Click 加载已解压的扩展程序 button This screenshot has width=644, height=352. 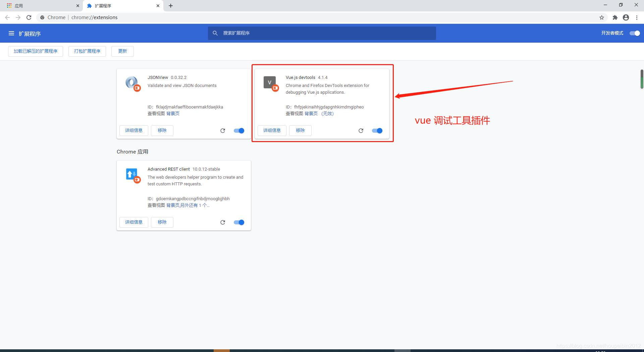tap(36, 51)
